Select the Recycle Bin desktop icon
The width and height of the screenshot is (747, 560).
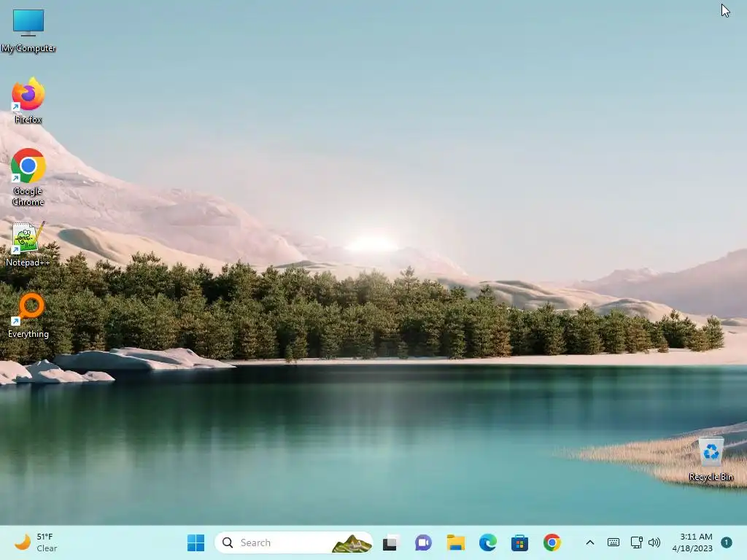click(x=711, y=459)
